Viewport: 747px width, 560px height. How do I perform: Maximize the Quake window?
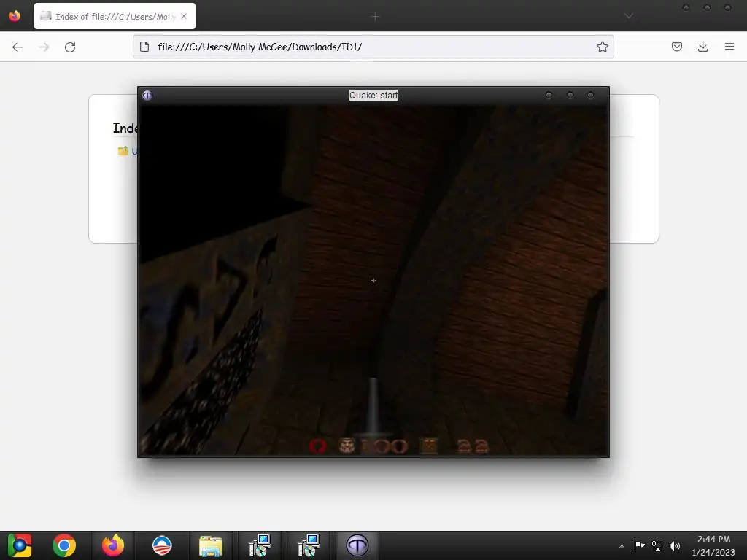click(x=570, y=96)
